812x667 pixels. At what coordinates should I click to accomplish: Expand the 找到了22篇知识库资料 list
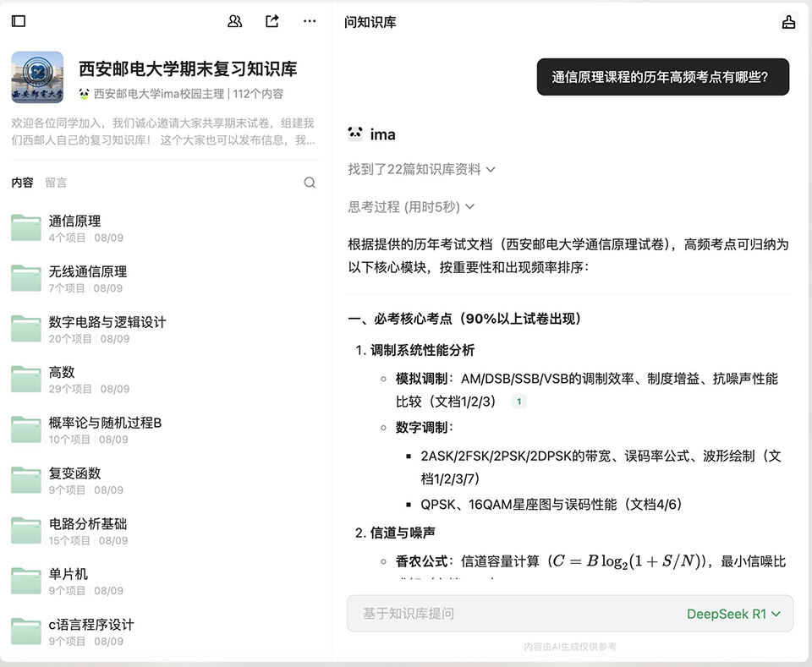[x=421, y=169]
